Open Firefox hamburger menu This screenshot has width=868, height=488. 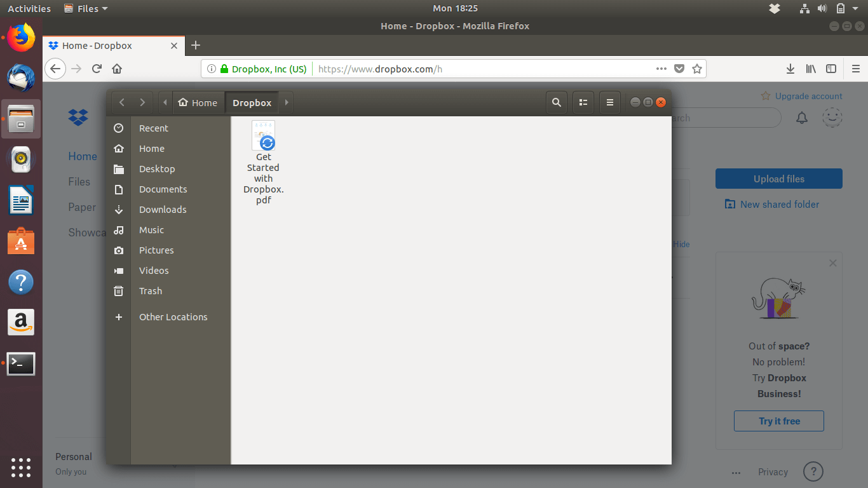[x=855, y=69]
